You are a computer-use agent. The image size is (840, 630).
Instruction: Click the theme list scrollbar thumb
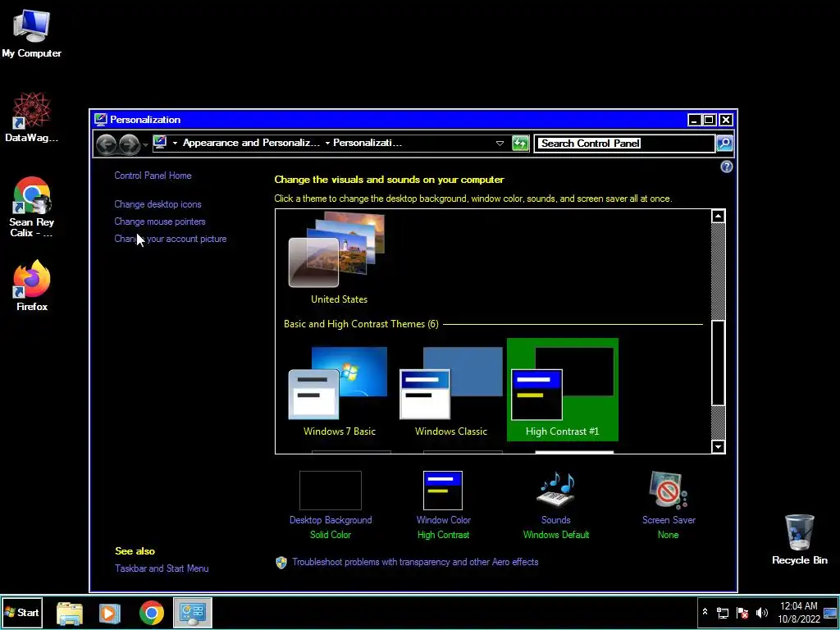(x=718, y=363)
